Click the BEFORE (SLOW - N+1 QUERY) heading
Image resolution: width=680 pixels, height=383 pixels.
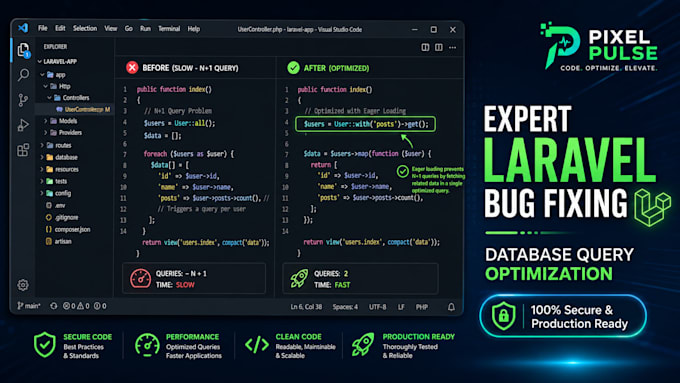[190, 68]
